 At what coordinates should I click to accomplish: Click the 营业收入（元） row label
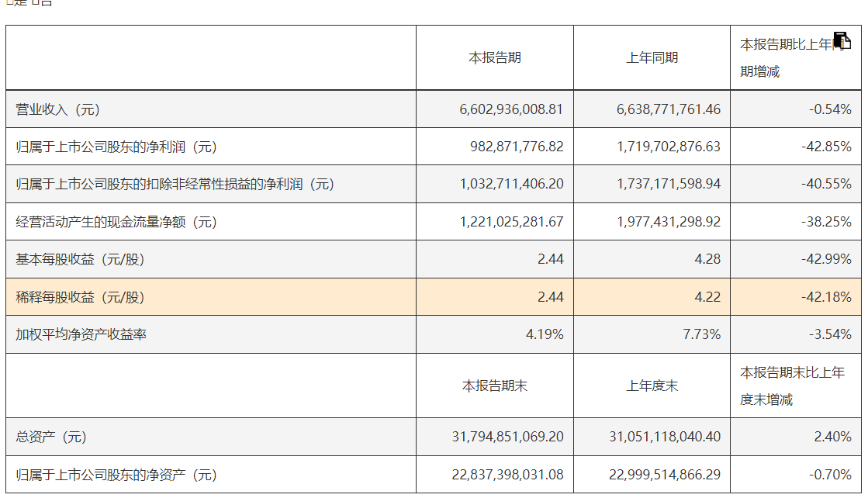pyautogui.click(x=58, y=109)
